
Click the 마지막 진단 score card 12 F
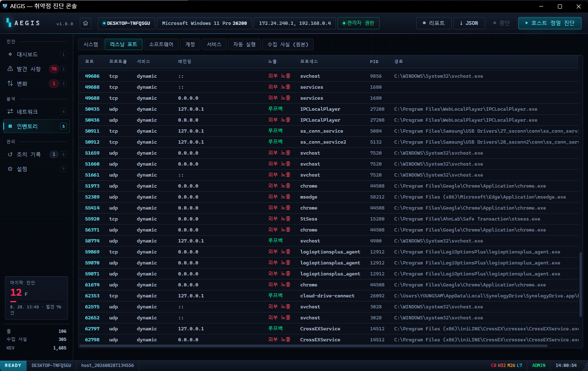point(36,298)
